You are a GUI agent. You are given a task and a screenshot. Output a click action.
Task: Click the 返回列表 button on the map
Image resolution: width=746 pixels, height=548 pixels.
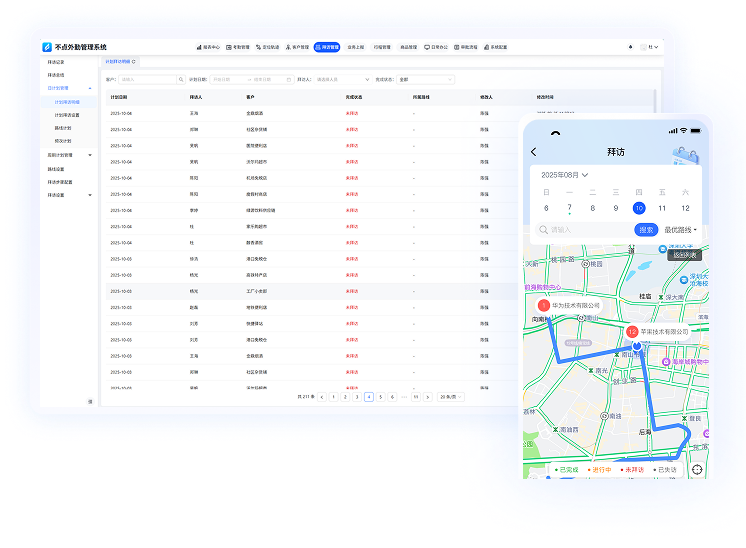(686, 255)
